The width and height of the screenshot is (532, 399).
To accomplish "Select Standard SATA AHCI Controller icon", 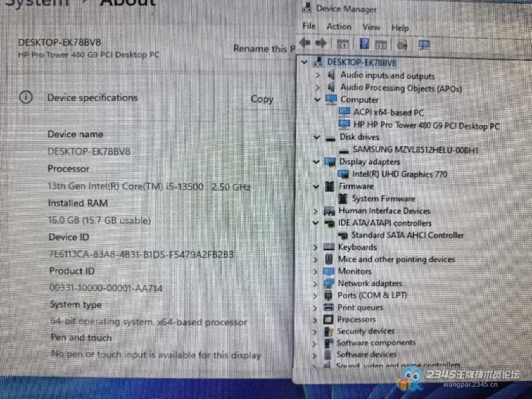I will point(343,235).
